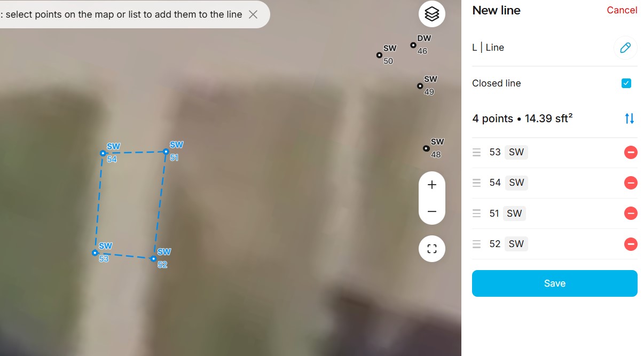Zoom out on the map
This screenshot has height=356, width=644.
pos(432,211)
